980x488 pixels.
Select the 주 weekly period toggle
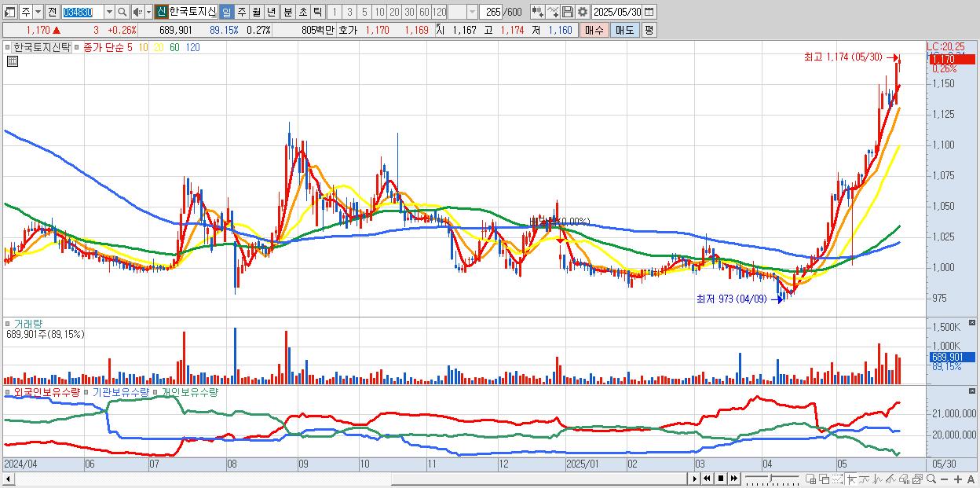pyautogui.click(x=242, y=12)
